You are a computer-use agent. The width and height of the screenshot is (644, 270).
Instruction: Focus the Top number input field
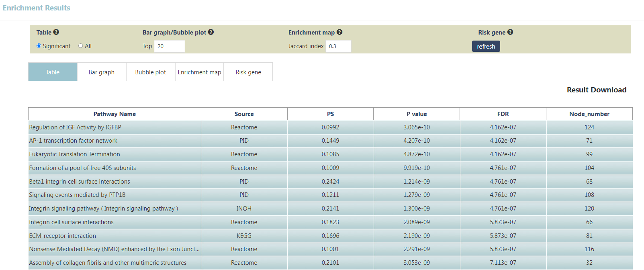pyautogui.click(x=170, y=46)
